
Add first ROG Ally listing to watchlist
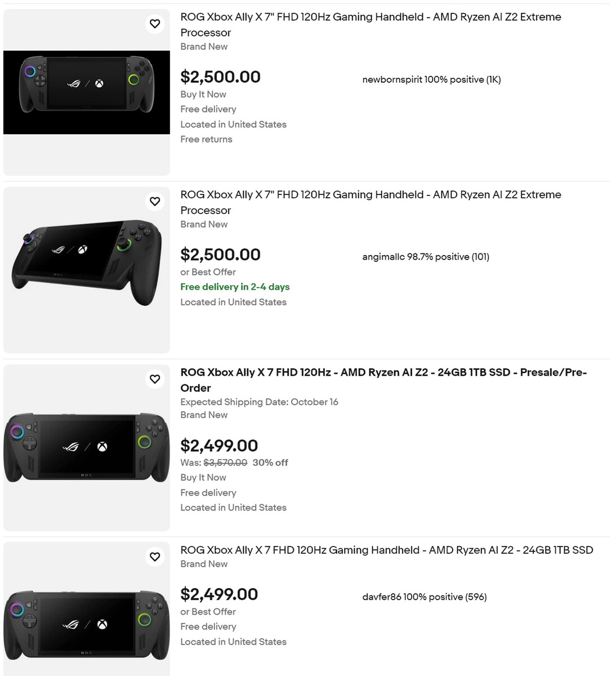click(x=155, y=24)
